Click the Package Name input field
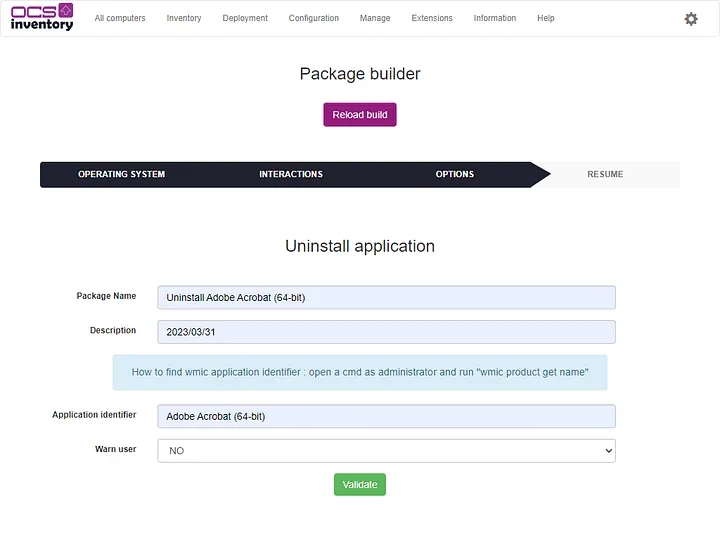The width and height of the screenshot is (720, 540). pos(386,297)
